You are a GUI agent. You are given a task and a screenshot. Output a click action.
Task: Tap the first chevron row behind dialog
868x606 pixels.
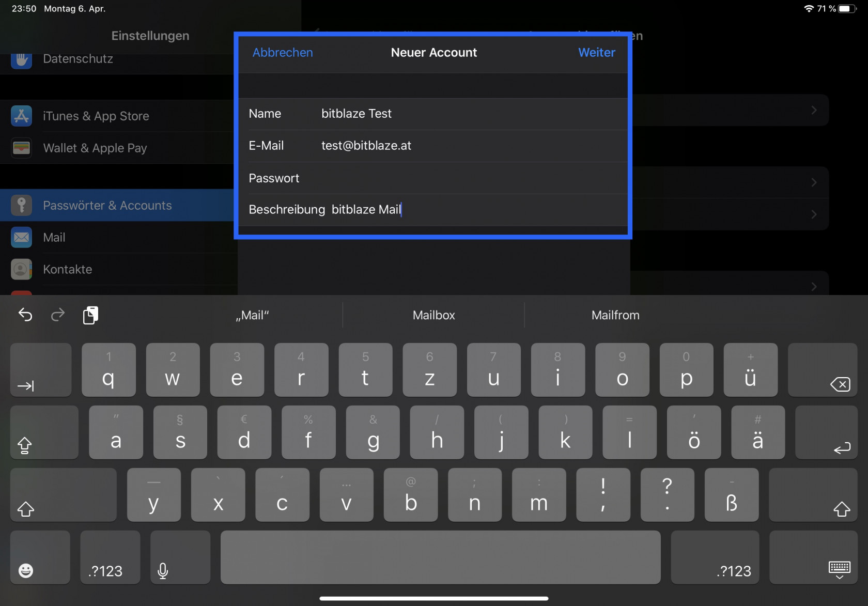coord(730,110)
